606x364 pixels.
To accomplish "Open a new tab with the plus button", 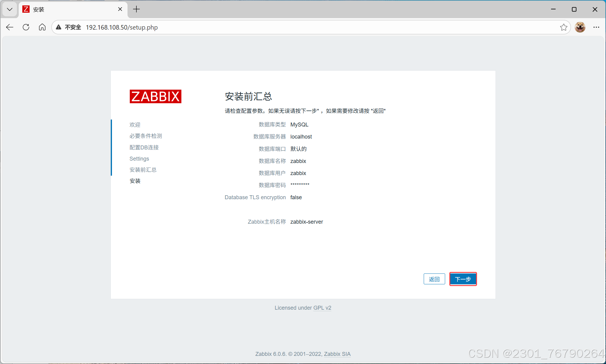I will click(136, 9).
